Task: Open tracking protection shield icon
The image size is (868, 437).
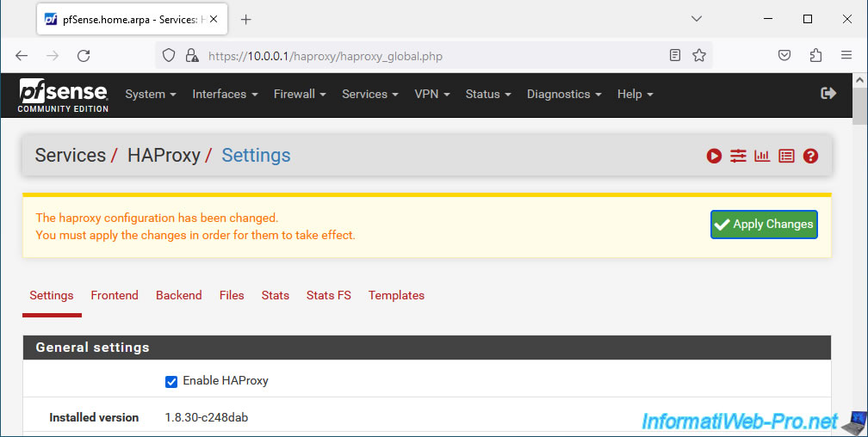Action: tap(169, 55)
